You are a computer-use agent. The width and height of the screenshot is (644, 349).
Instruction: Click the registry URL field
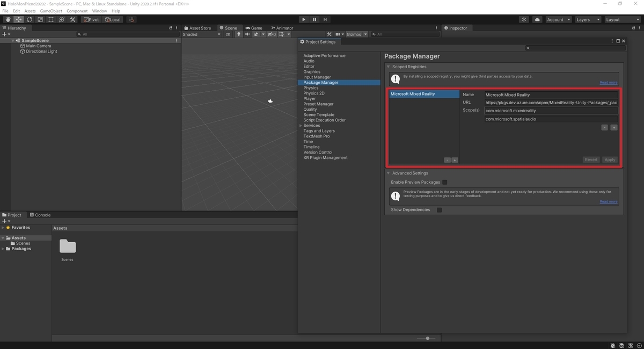point(551,103)
